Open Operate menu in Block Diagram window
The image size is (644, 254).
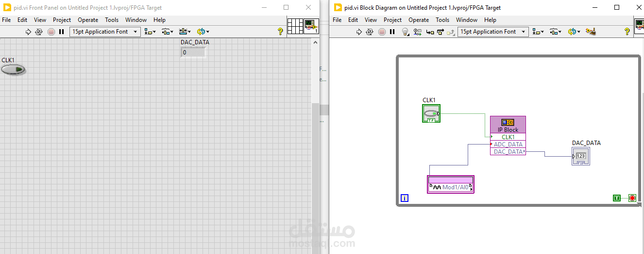[419, 20]
